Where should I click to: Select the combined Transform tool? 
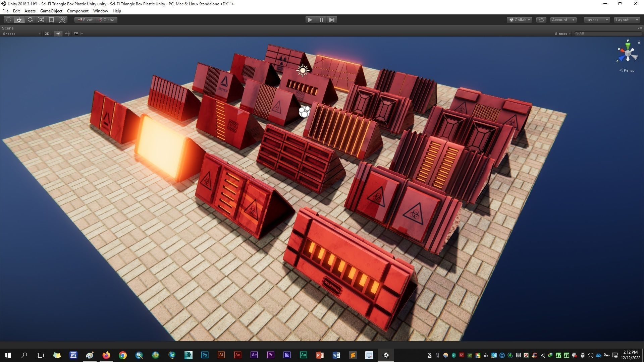pos(62,20)
